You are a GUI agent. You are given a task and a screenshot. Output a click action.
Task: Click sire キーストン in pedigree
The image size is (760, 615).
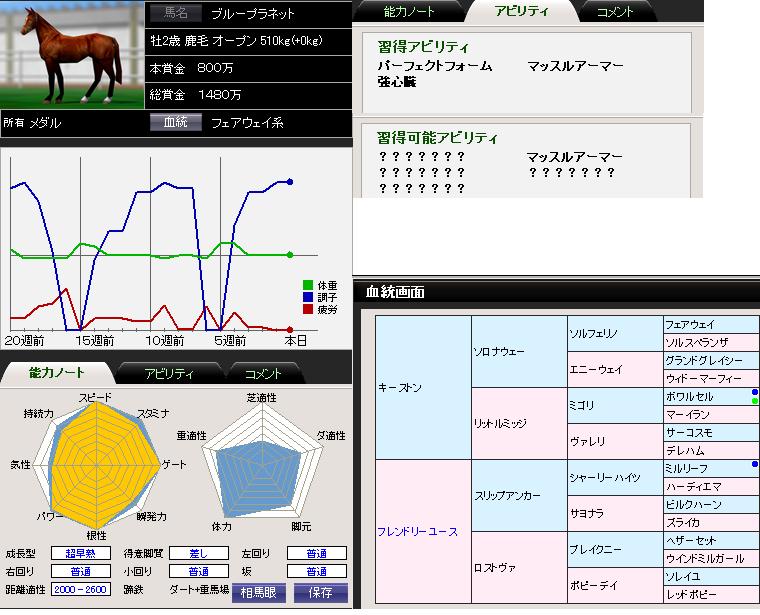pos(423,388)
